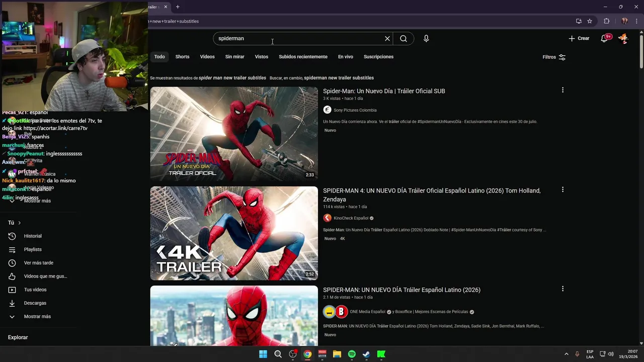Viewport: 644px width, 362px height.
Task: Open YouTube notifications bell
Action: click(605, 38)
